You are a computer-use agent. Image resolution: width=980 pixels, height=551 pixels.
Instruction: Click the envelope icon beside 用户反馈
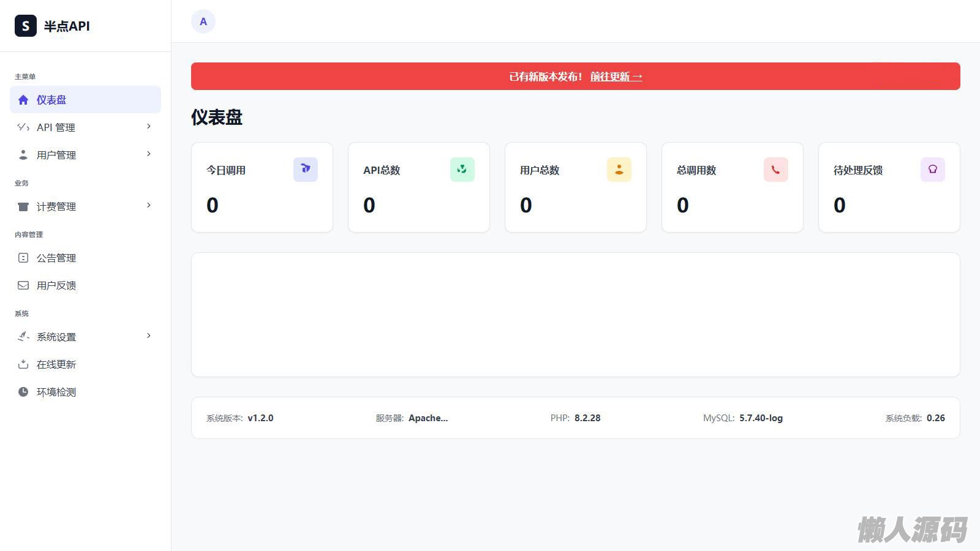click(x=23, y=285)
